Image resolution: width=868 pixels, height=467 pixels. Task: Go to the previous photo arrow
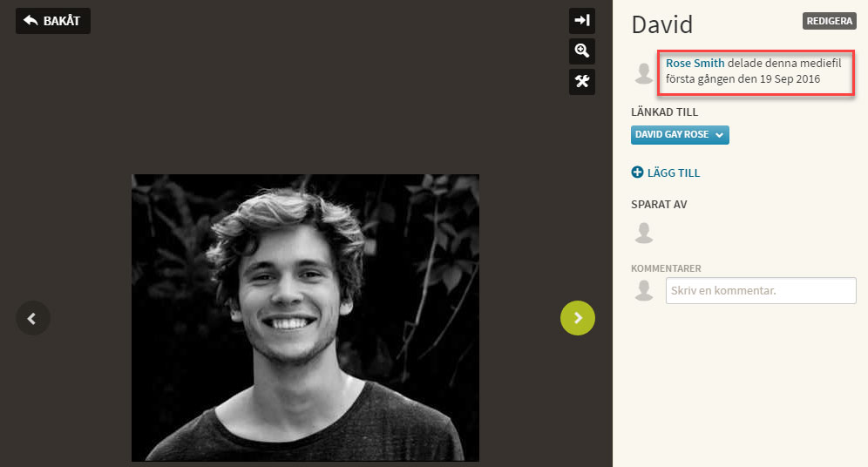click(32, 318)
